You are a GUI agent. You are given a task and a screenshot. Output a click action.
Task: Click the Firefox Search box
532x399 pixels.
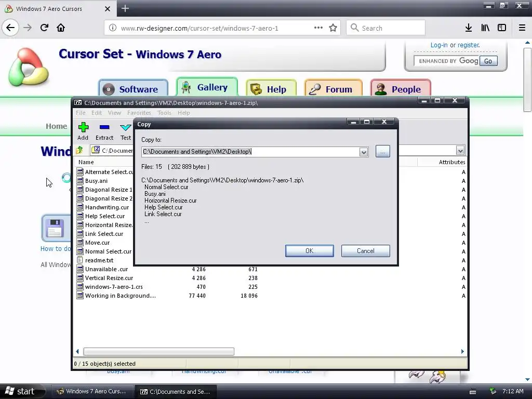[386, 28]
